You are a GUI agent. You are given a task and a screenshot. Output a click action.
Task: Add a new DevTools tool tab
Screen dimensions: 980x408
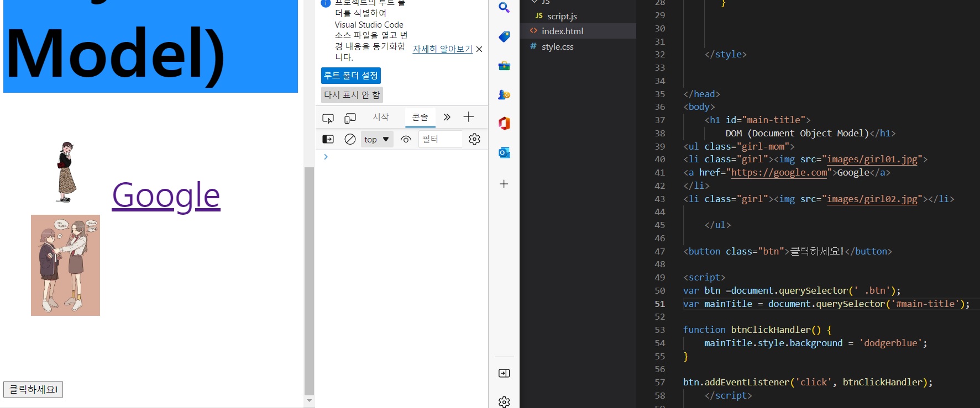click(469, 116)
